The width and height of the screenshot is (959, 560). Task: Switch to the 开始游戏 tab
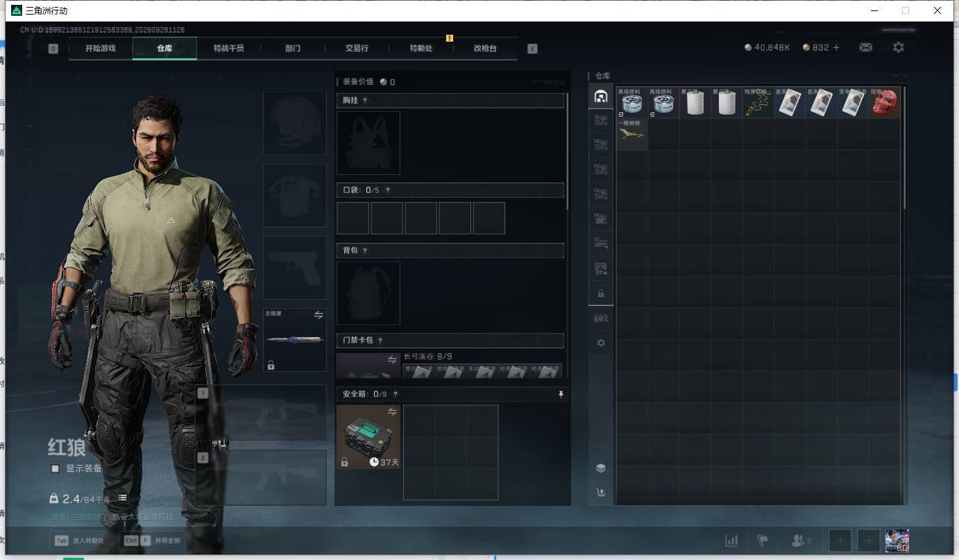pyautogui.click(x=101, y=49)
